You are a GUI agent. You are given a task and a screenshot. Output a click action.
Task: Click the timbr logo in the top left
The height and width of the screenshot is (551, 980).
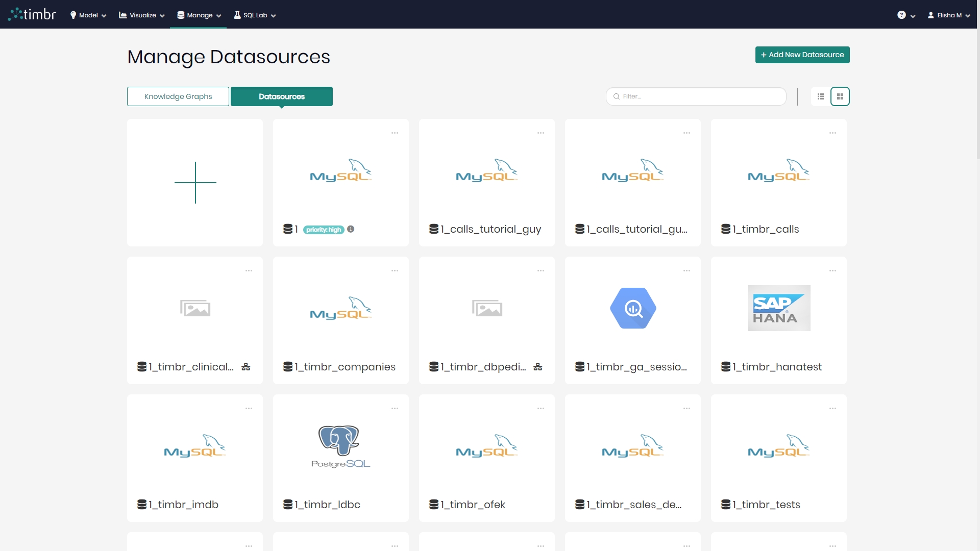(32, 14)
